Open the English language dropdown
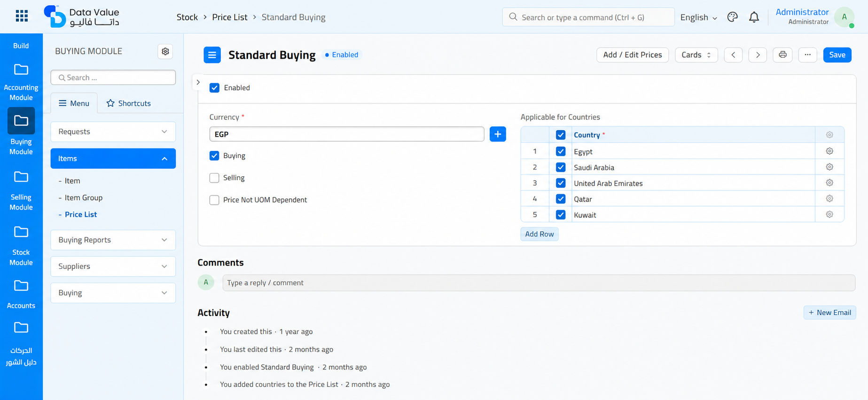This screenshot has width=868, height=400. pyautogui.click(x=699, y=17)
